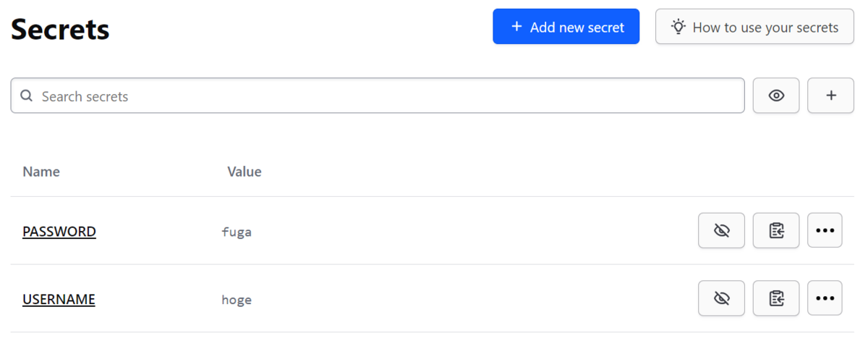Click the Value column header
The image size is (868, 341).
point(244,172)
